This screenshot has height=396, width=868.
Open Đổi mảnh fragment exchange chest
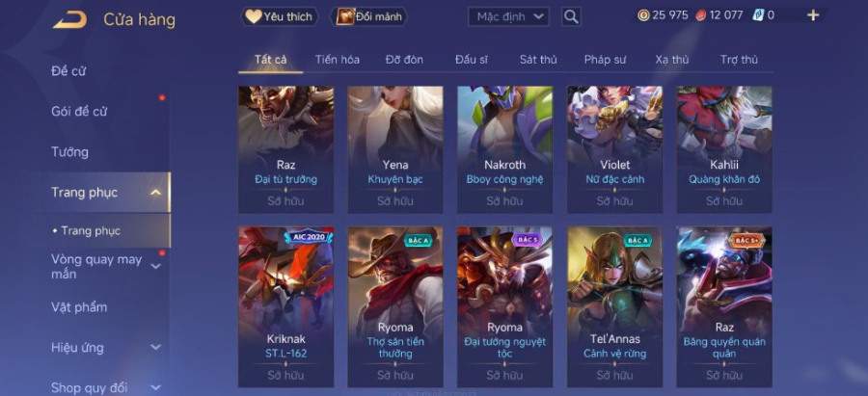point(368,16)
